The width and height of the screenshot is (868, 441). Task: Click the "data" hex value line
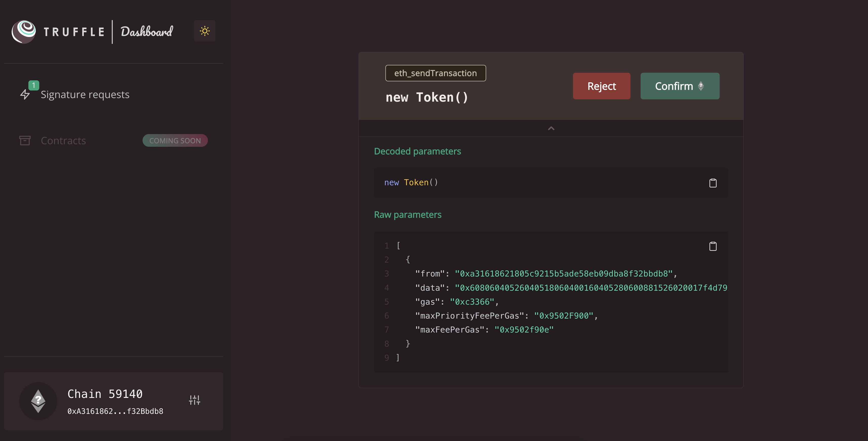[591, 288]
